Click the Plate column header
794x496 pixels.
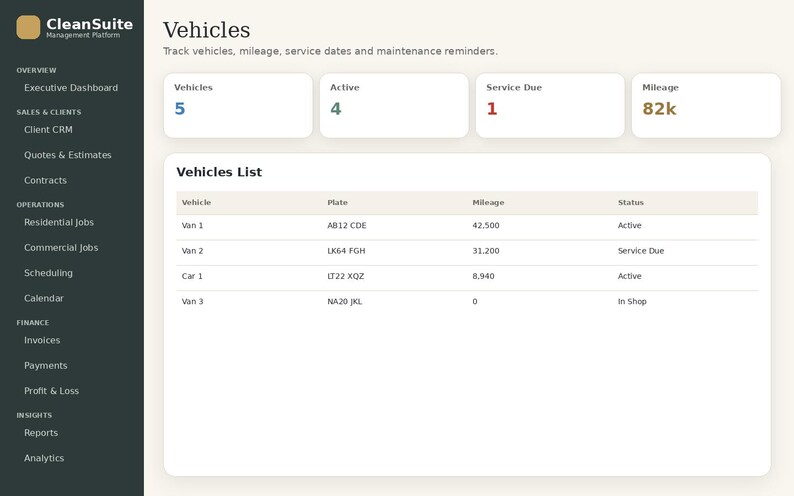pyautogui.click(x=337, y=202)
